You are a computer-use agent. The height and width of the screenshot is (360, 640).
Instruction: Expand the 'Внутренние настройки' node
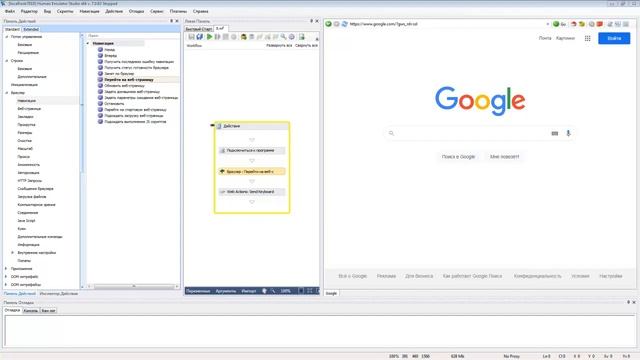(13, 253)
